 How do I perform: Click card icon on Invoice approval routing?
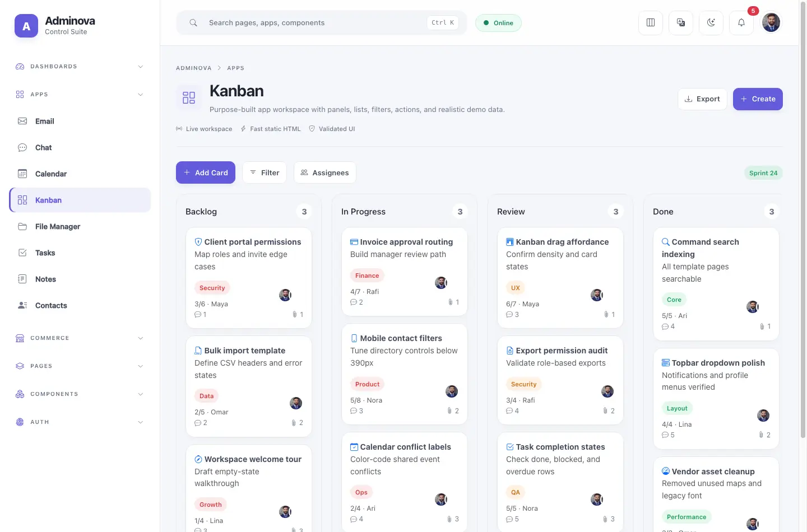point(354,242)
